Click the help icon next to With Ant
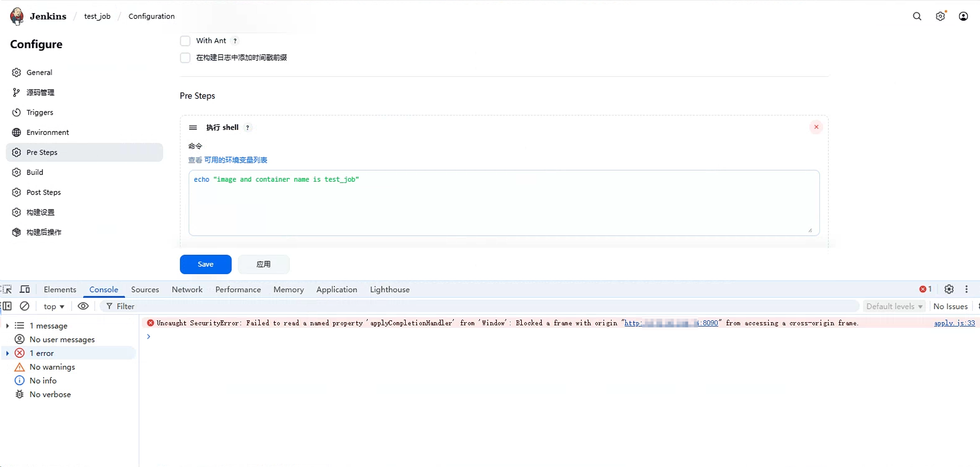 coord(235,41)
